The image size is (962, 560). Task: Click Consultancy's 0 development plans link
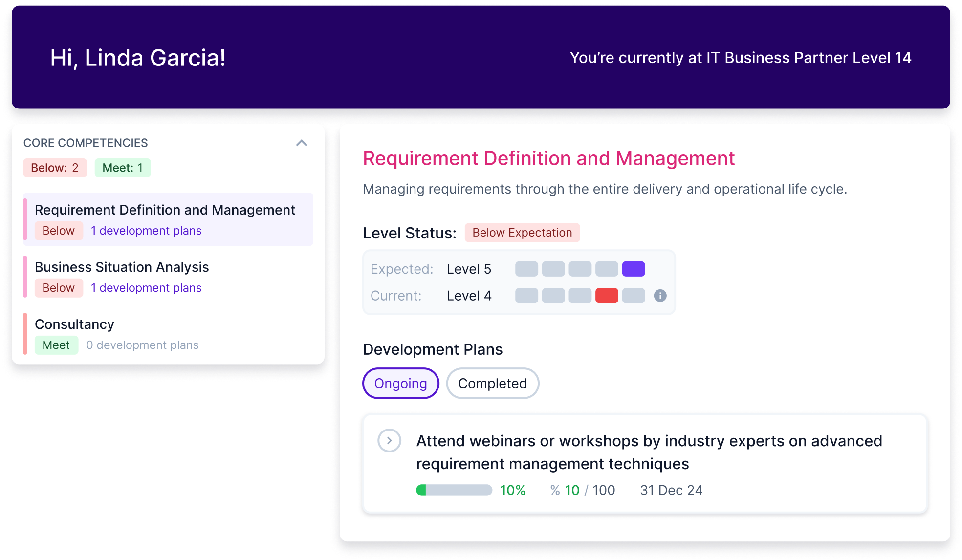(x=142, y=345)
